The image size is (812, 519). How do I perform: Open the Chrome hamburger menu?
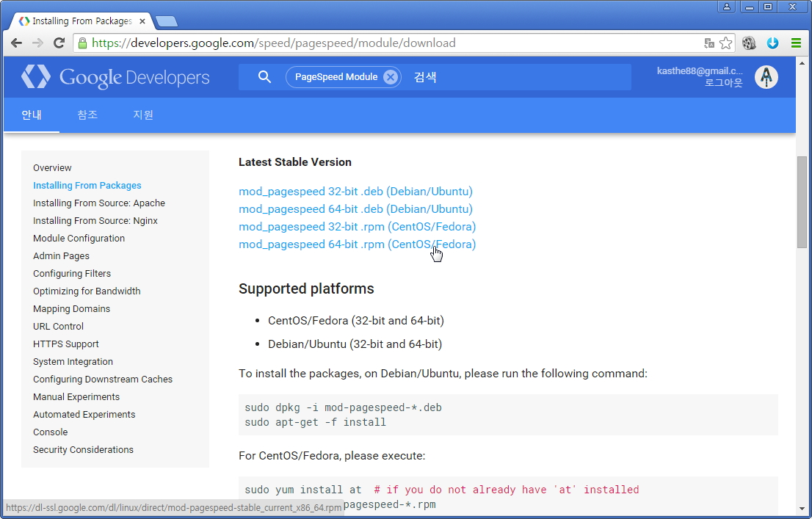796,43
